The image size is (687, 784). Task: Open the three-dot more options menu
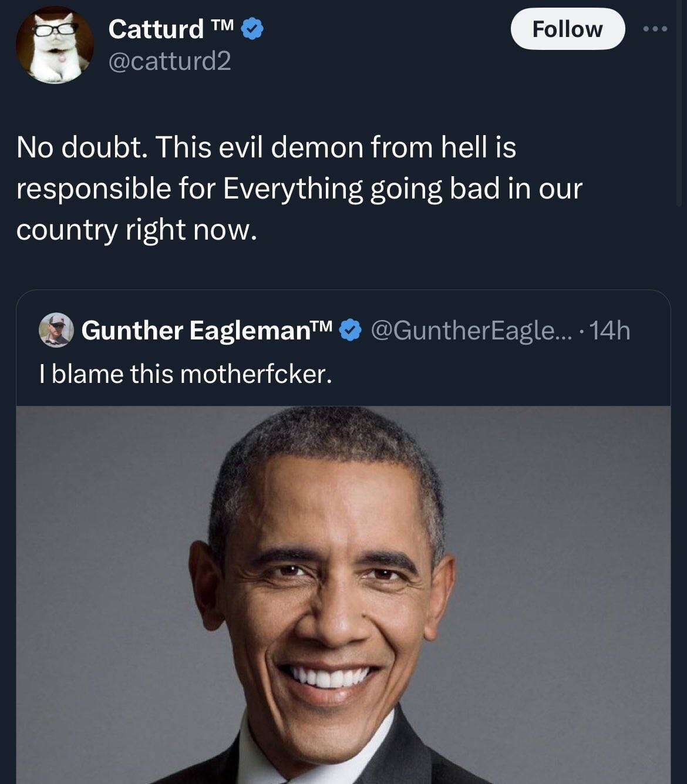pyautogui.click(x=655, y=29)
